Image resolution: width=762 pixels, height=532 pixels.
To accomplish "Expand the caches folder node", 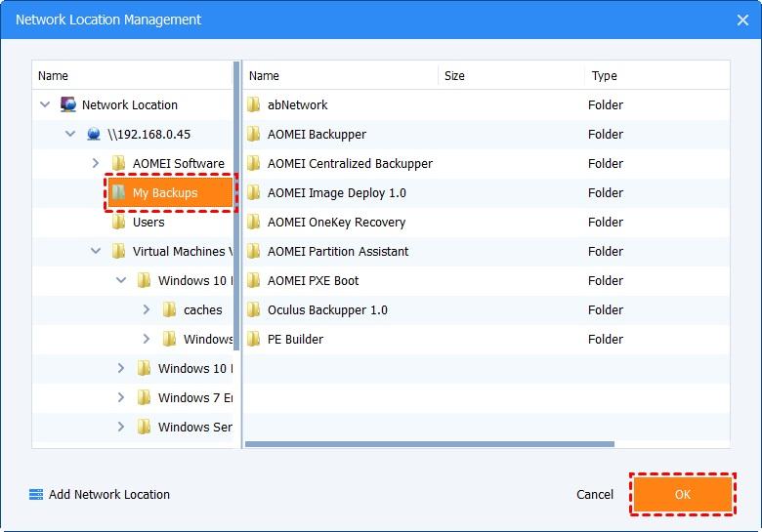I will coord(147,309).
